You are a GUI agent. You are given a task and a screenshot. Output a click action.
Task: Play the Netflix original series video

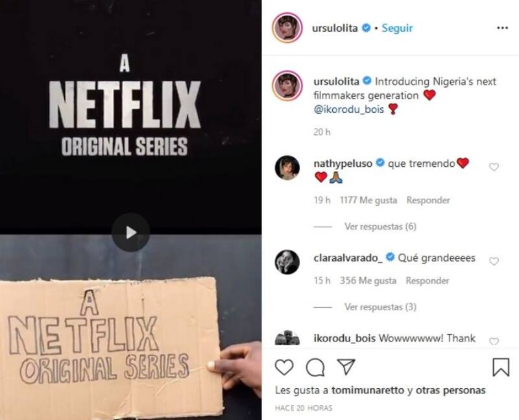(131, 232)
